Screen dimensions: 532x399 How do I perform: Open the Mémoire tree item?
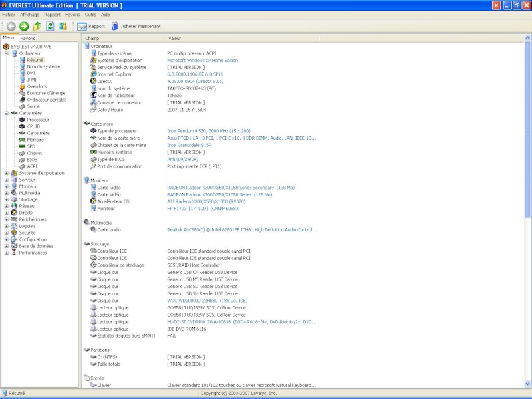coord(35,140)
